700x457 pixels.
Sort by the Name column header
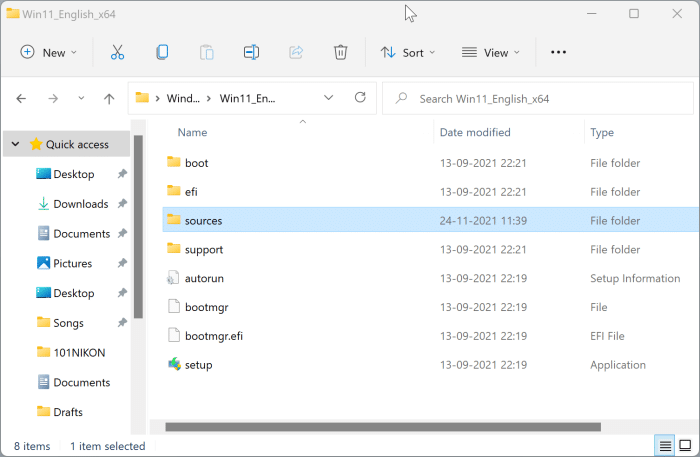click(192, 132)
